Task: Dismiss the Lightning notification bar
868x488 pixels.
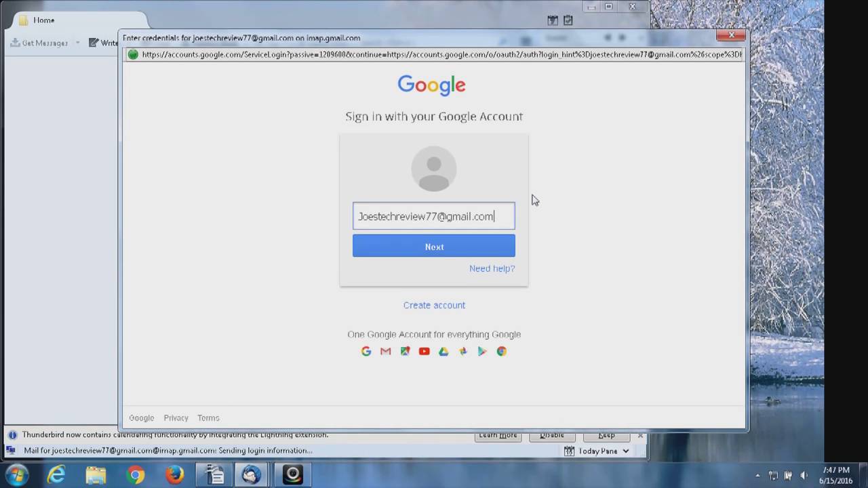Action: [640, 435]
